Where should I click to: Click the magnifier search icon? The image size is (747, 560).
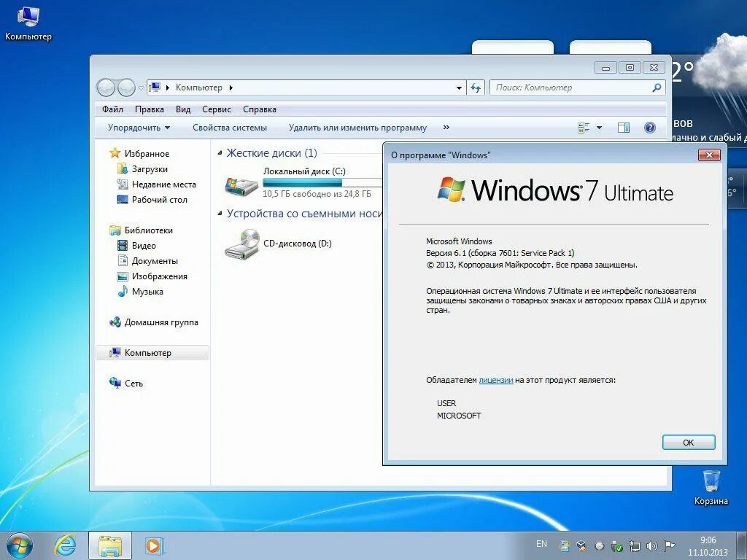pyautogui.click(x=657, y=87)
